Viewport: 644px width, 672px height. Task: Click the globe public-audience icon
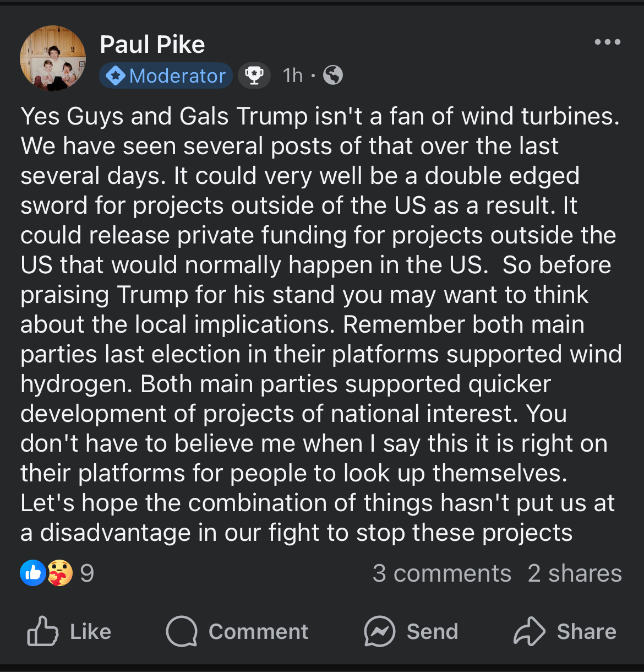[x=333, y=75]
